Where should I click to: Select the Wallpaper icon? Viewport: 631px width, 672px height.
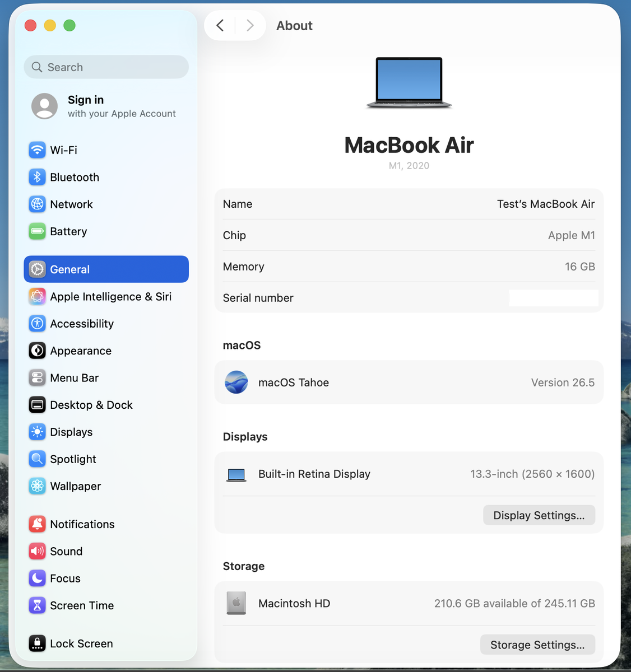tap(37, 486)
